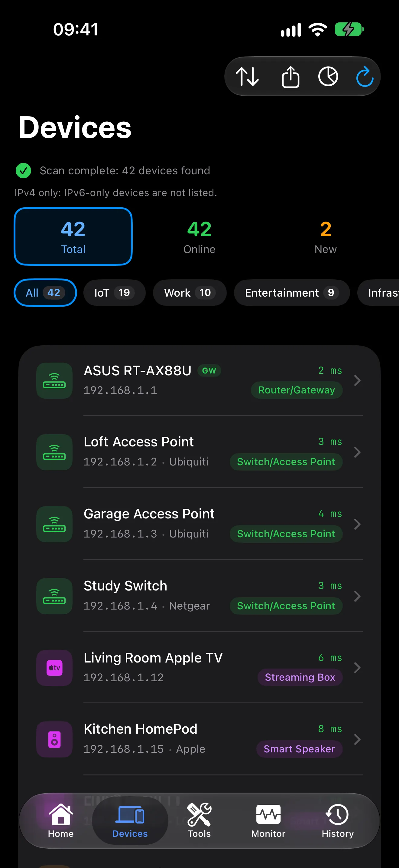Tap the Smart Speaker category tag
399x868 pixels.
[300, 749]
